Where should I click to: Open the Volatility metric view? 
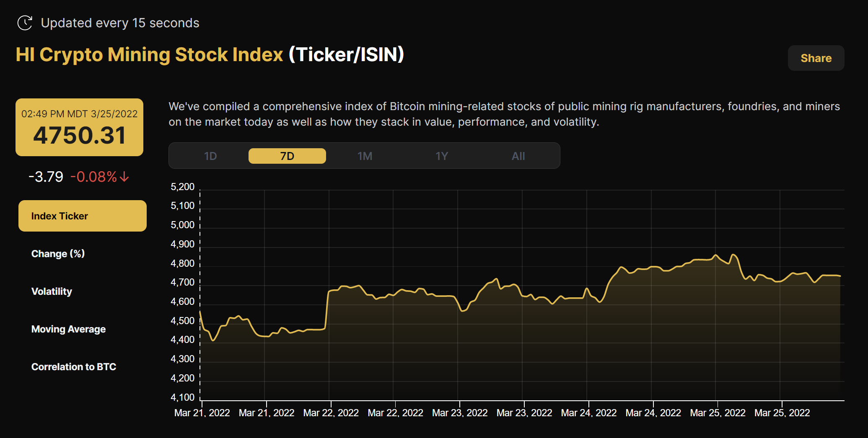52,291
